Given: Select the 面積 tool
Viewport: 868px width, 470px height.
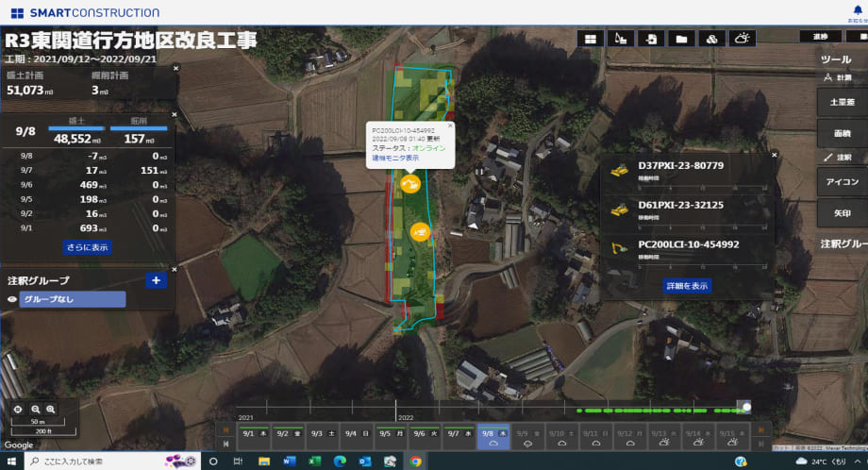Looking at the screenshot, I should (842, 133).
